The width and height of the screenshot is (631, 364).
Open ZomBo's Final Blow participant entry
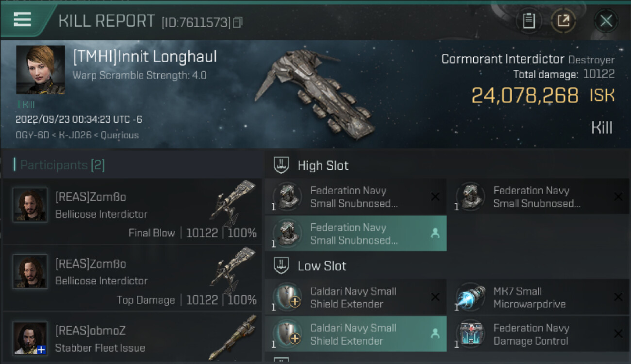(x=132, y=211)
